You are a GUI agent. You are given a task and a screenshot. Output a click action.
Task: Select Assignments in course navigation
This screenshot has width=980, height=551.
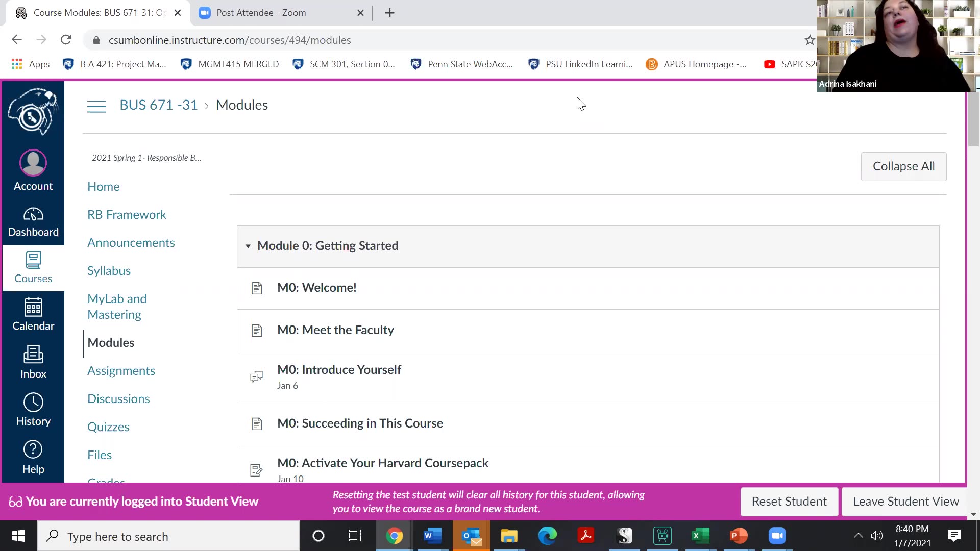(121, 371)
